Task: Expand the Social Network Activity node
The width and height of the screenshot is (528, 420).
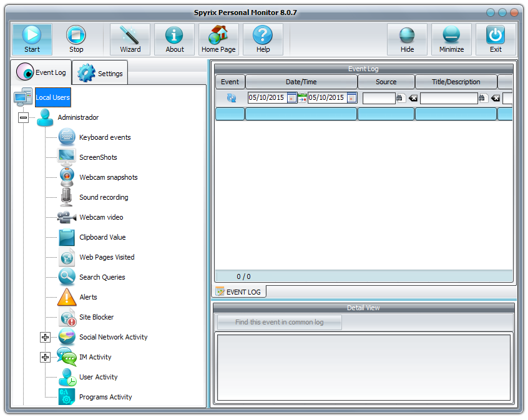Action: click(x=45, y=337)
